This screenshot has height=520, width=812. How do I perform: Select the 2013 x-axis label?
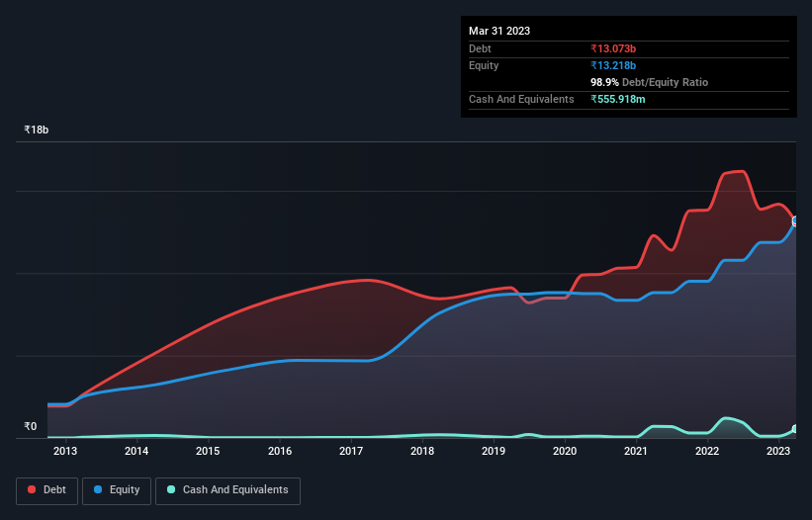(x=65, y=451)
